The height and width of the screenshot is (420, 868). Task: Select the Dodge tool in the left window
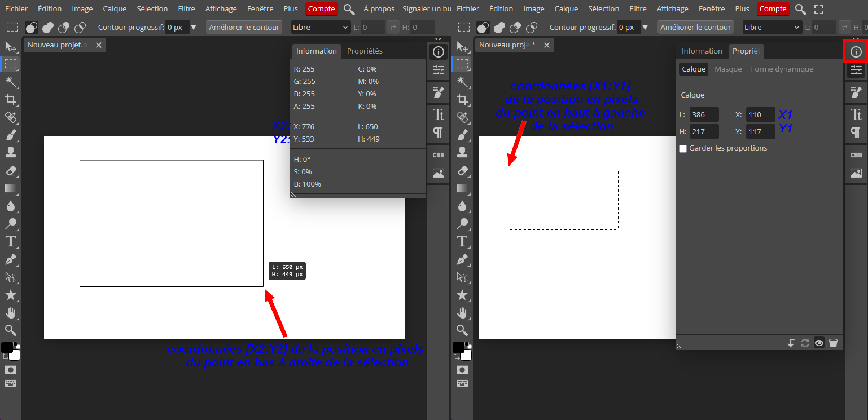pos(11,224)
